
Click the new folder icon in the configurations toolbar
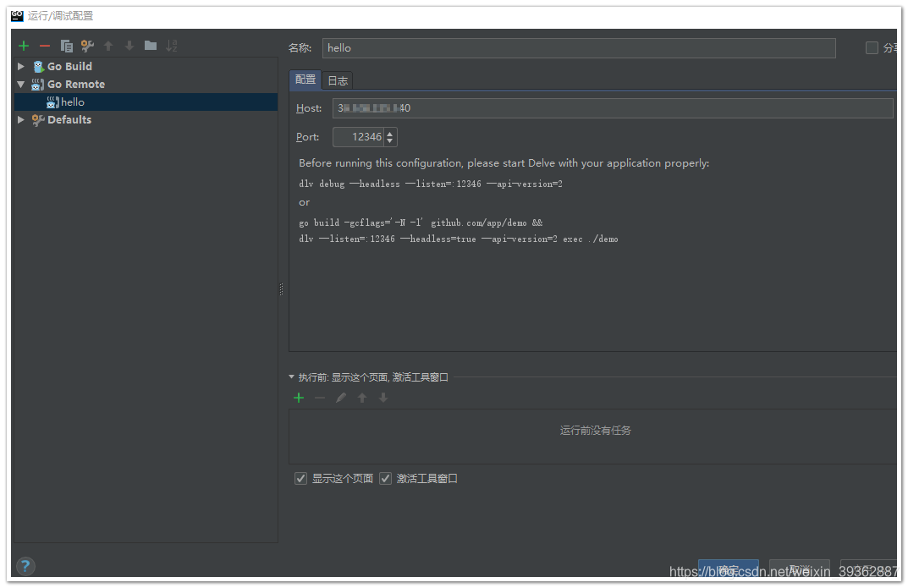pos(150,45)
